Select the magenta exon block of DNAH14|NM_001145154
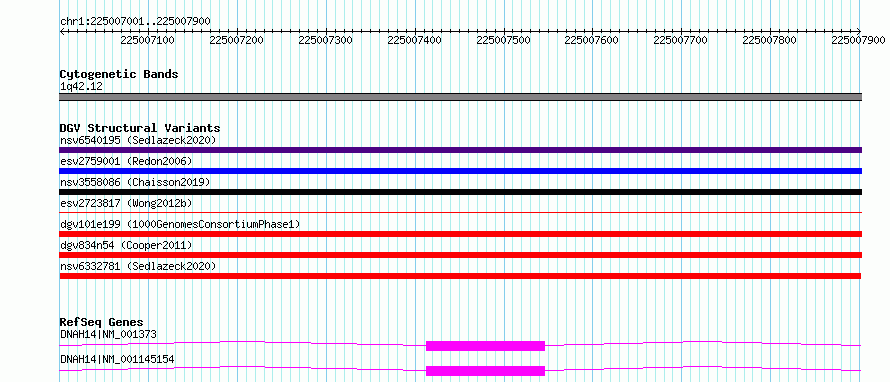Screen dimensions: 890x382 pyautogui.click(x=485, y=371)
